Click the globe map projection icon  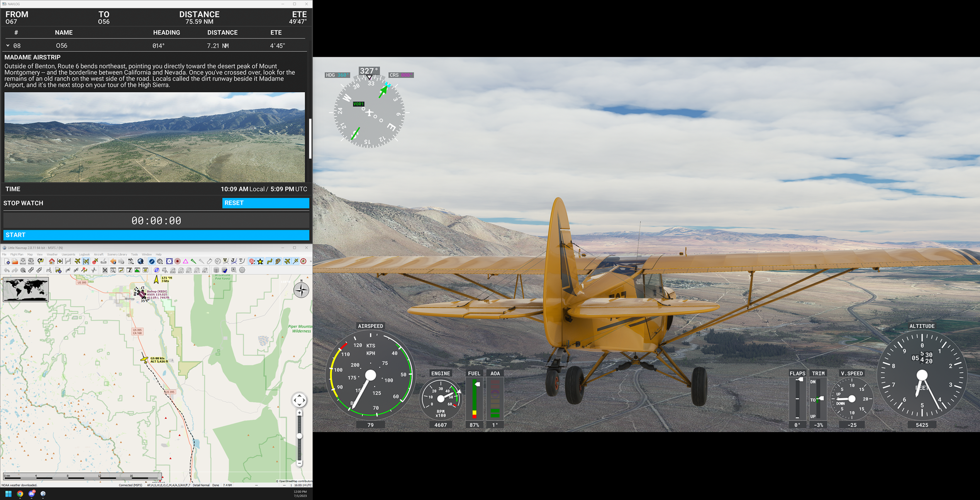(141, 261)
